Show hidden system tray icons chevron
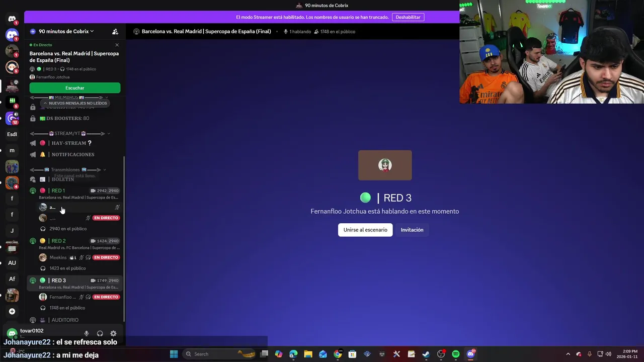Screen dimensions: 644x362 coord(568,354)
